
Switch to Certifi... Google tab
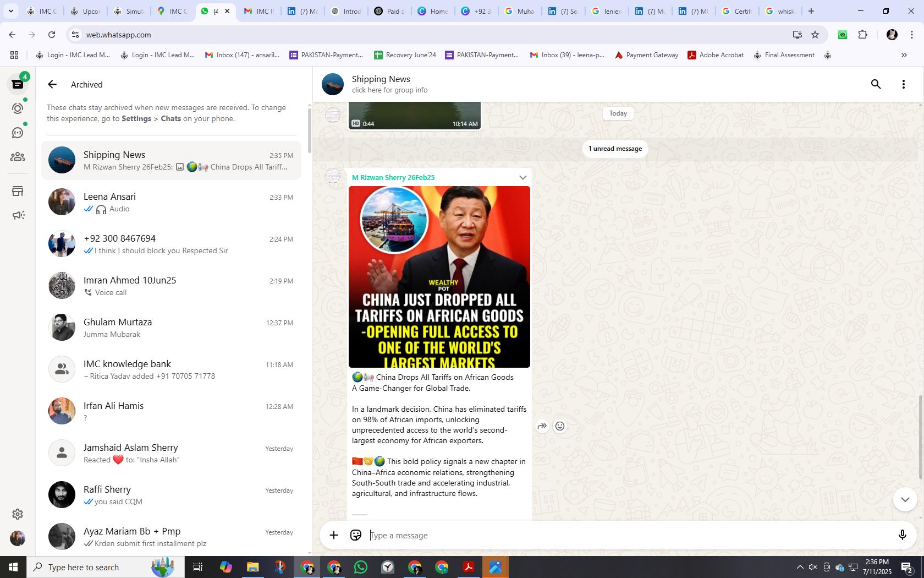click(737, 11)
